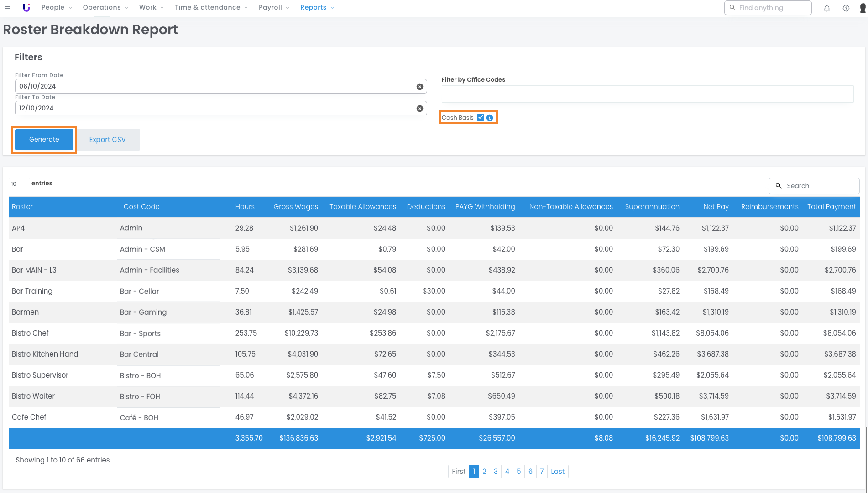Click the purple U home logo
This screenshot has height=493, width=868.
click(26, 8)
